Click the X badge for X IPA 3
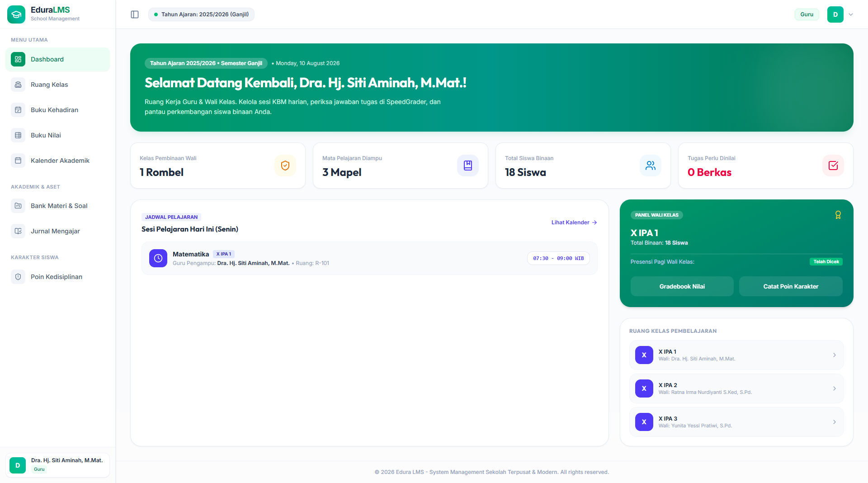The height and width of the screenshot is (483, 868). (644, 422)
